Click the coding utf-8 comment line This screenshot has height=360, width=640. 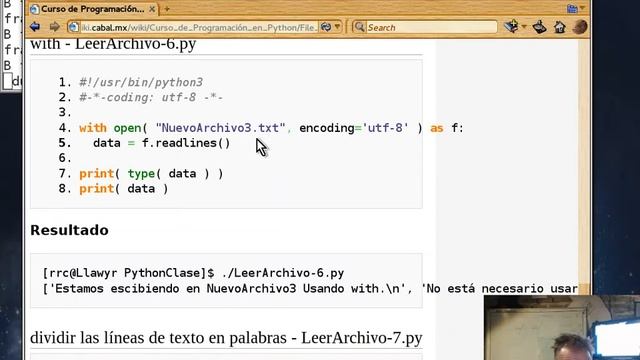[x=151, y=98]
